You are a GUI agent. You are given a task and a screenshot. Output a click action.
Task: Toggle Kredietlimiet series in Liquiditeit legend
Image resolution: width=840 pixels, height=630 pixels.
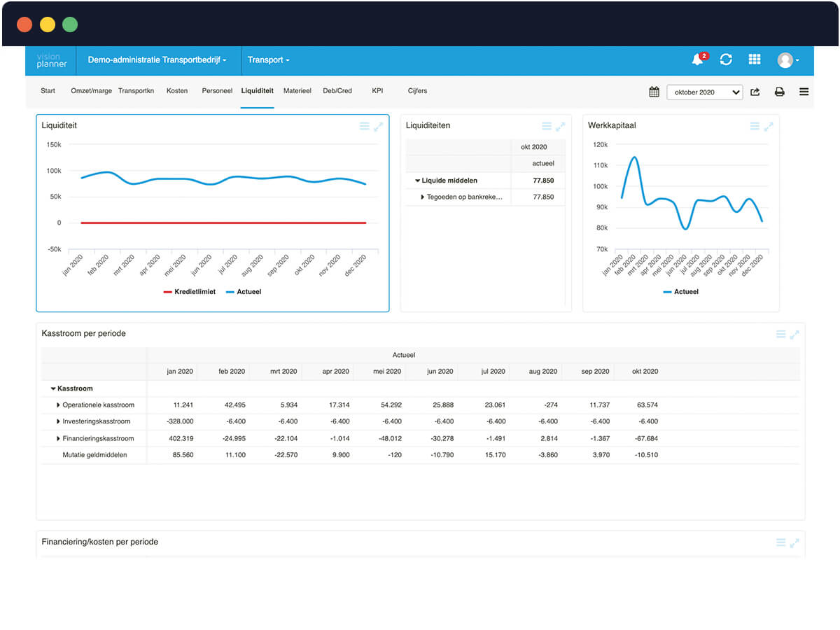pos(190,291)
